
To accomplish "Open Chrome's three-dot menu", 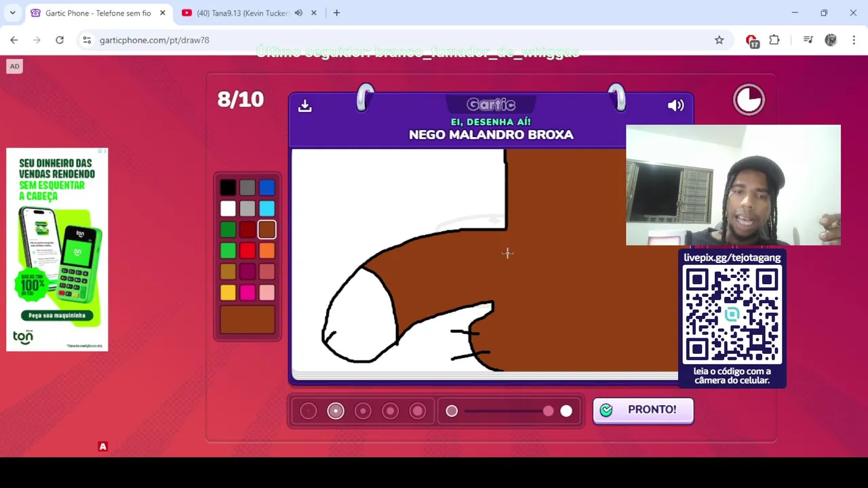I will 854,40.
